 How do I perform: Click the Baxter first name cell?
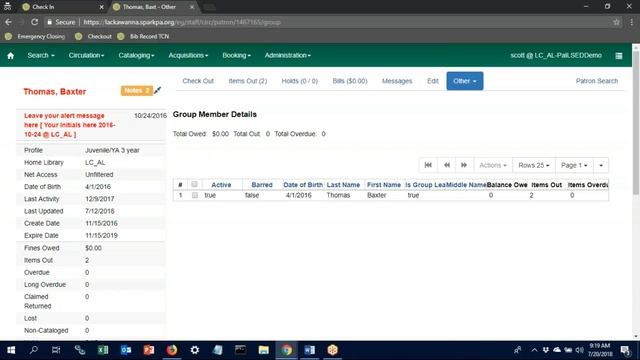coord(377,195)
